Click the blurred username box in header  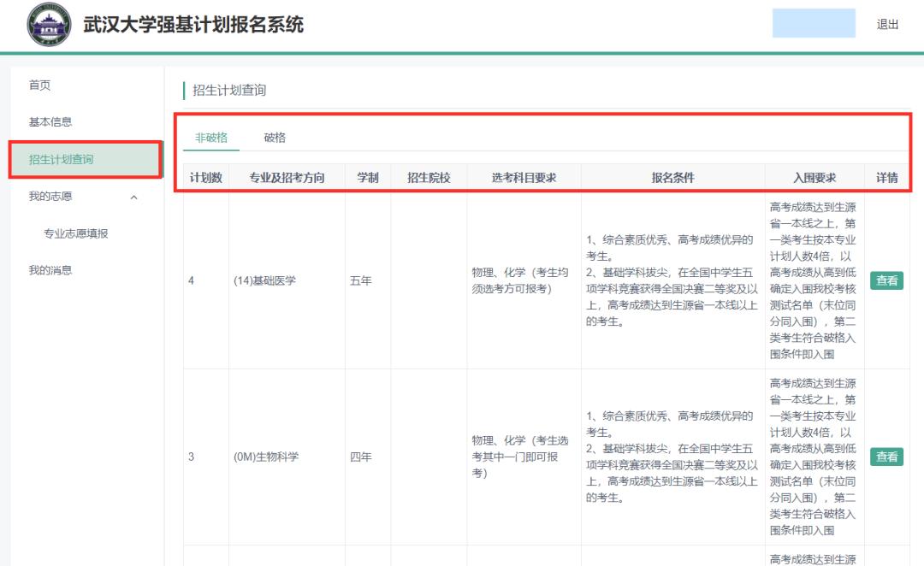coord(814,23)
